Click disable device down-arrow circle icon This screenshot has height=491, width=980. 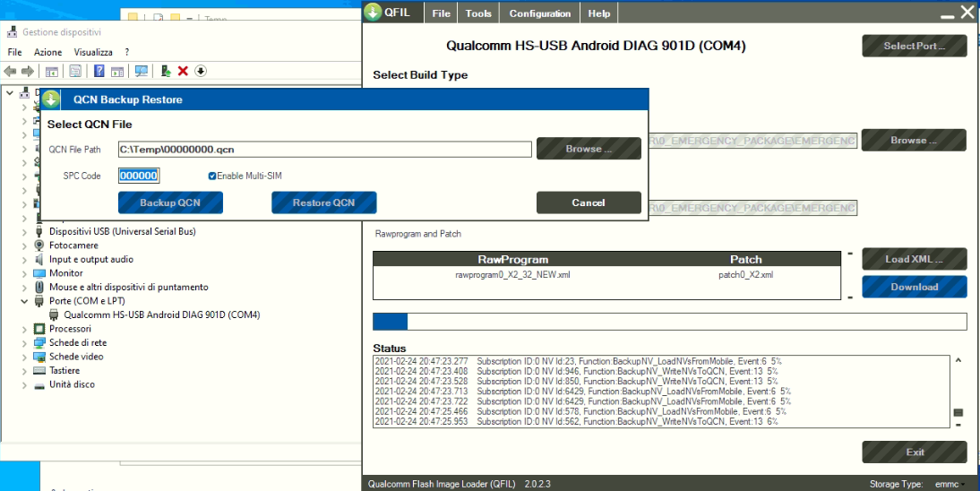pos(200,72)
